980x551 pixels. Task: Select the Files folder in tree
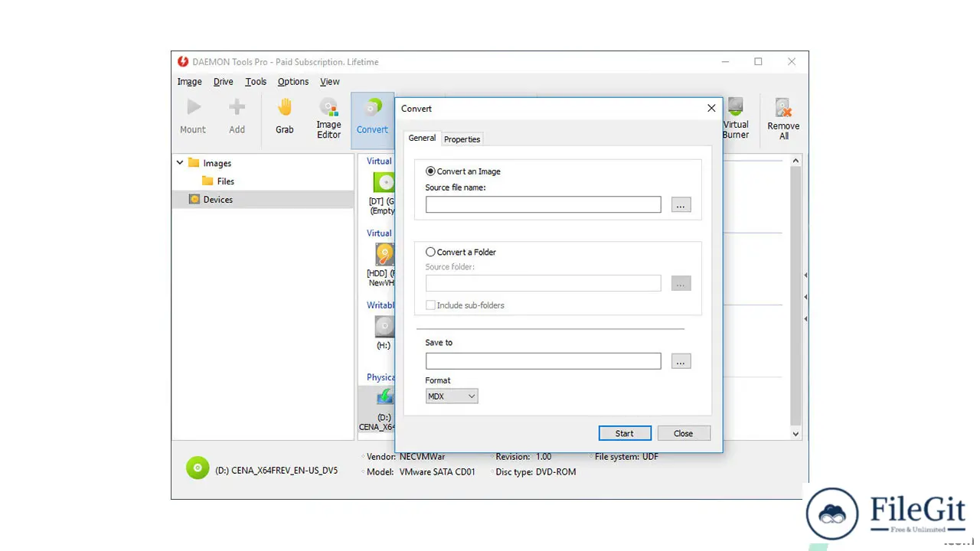point(218,181)
